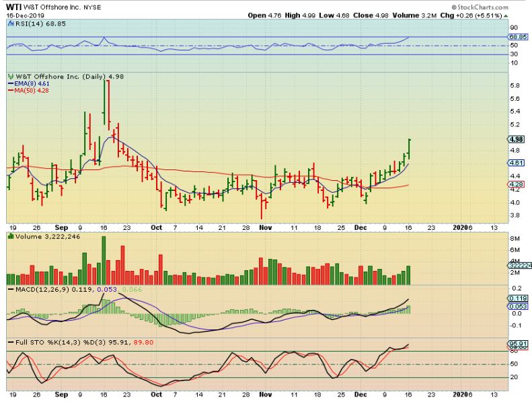Click the 'Close 4.98' value
Image resolution: width=532 pixels, height=402 pixels.
371,15
